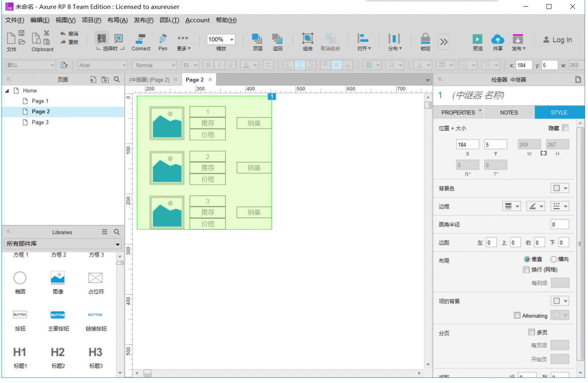Click the Image (图像) widget icon
The width and height of the screenshot is (588, 383).
(58, 278)
